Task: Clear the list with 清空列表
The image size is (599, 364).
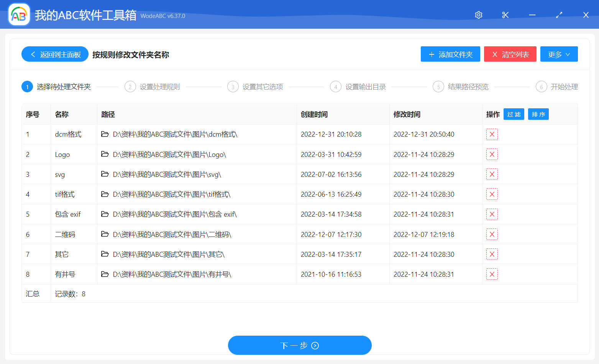Action: (510, 54)
